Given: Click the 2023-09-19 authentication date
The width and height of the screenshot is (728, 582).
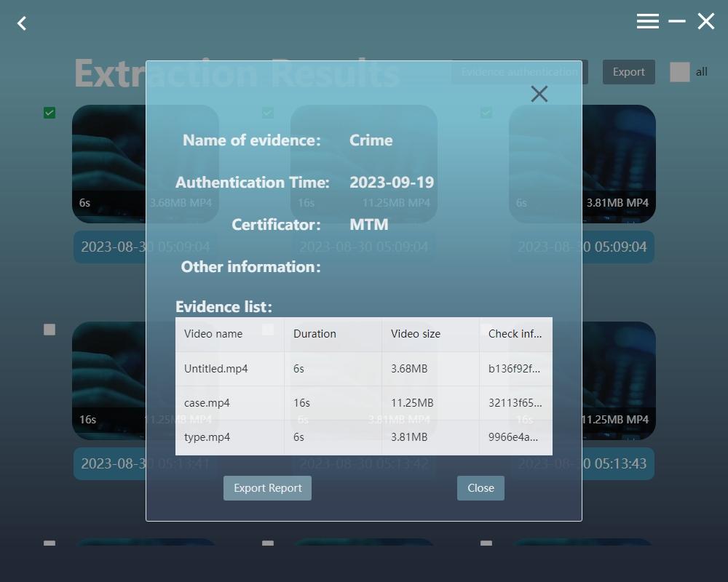Looking at the screenshot, I should pyautogui.click(x=392, y=183).
